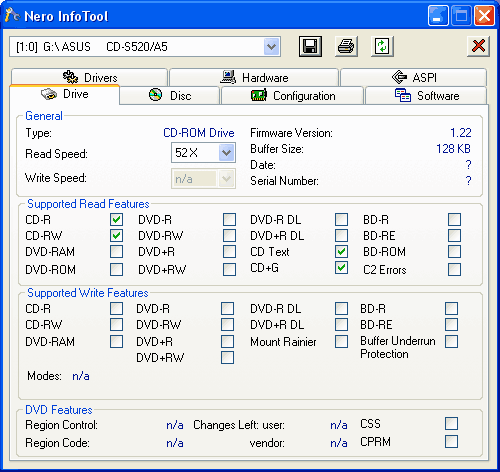Click the Changes Left user n/a value
This screenshot has height=472, width=500.
(339, 425)
